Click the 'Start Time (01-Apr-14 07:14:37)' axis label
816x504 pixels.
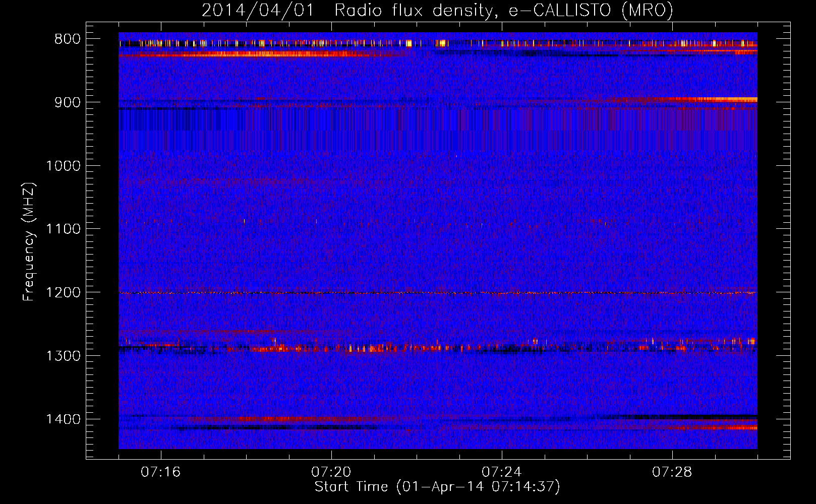[x=437, y=487]
